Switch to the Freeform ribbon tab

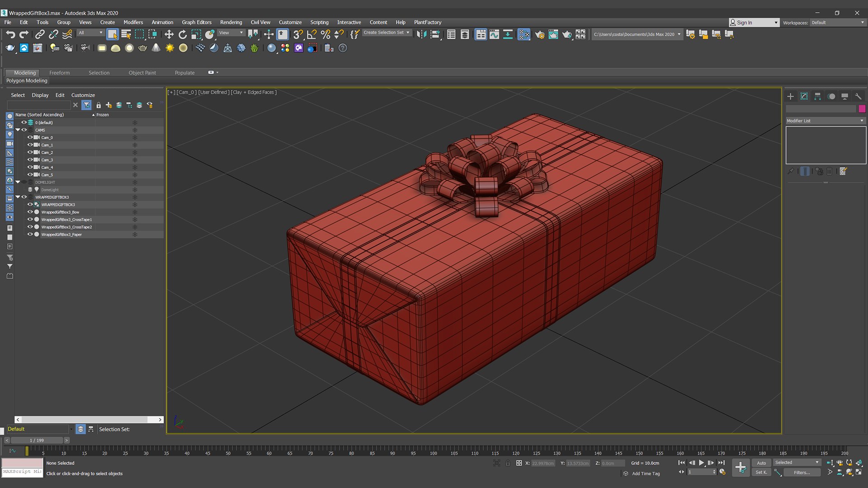click(x=59, y=73)
